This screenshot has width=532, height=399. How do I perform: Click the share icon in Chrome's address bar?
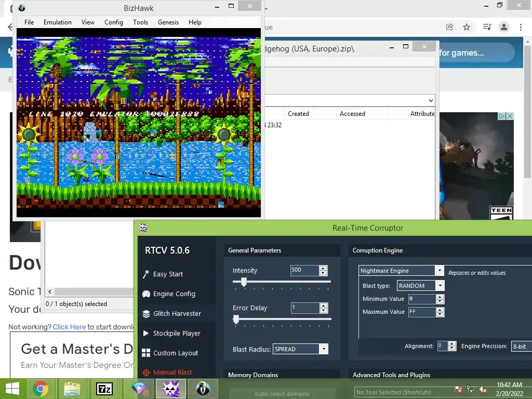(x=449, y=27)
